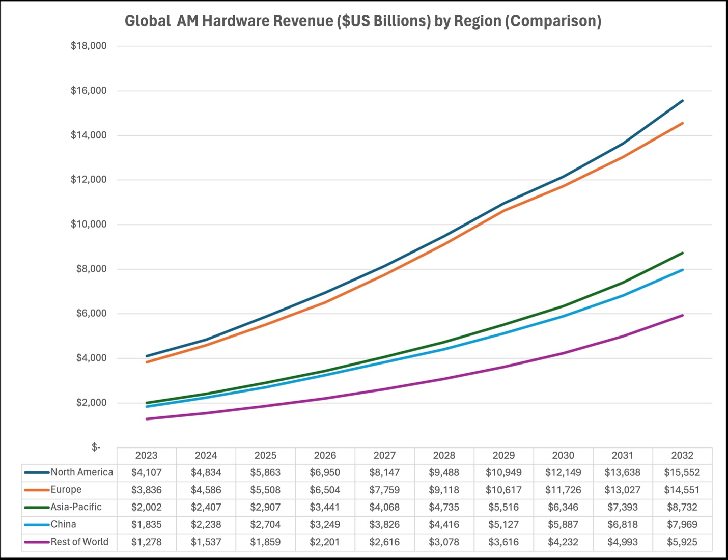
Task: Select Europe 2029 value $10,617
Action: point(503,490)
